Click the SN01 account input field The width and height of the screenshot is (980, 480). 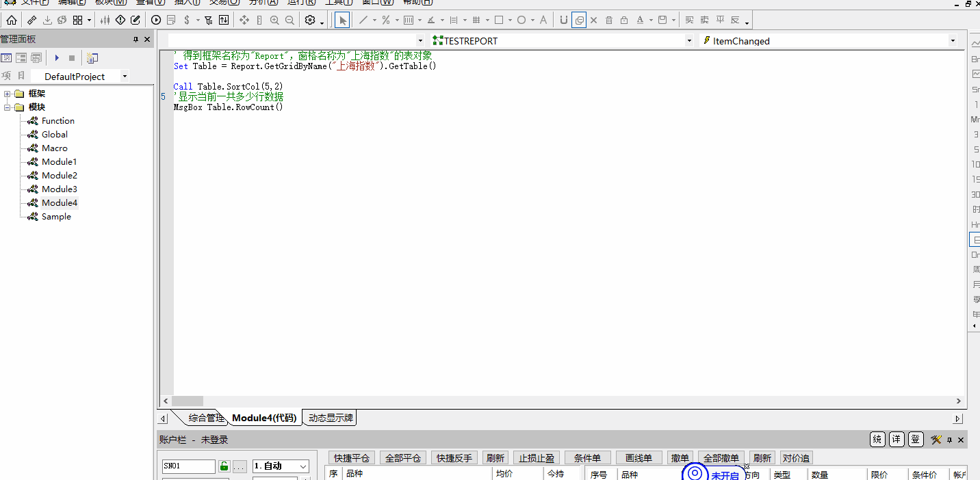(188, 466)
